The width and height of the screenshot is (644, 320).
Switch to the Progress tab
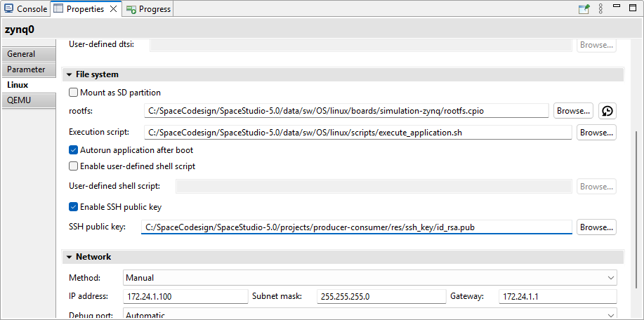pos(149,9)
